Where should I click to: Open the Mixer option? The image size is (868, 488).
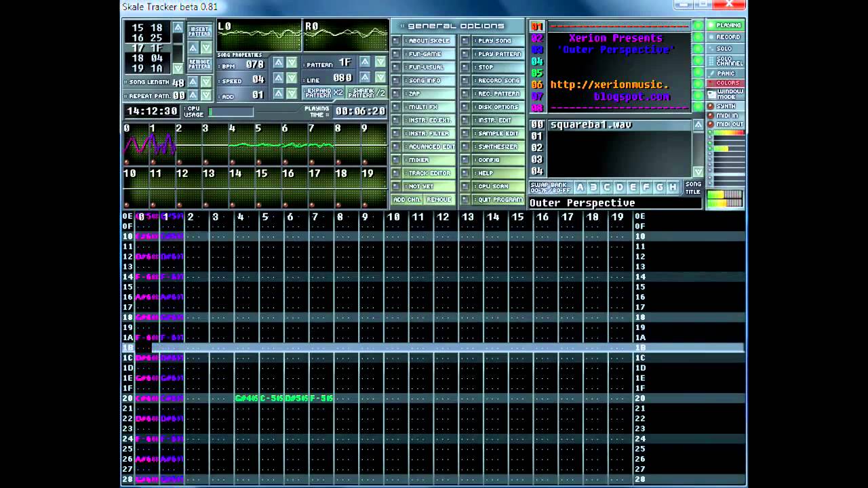pos(429,160)
